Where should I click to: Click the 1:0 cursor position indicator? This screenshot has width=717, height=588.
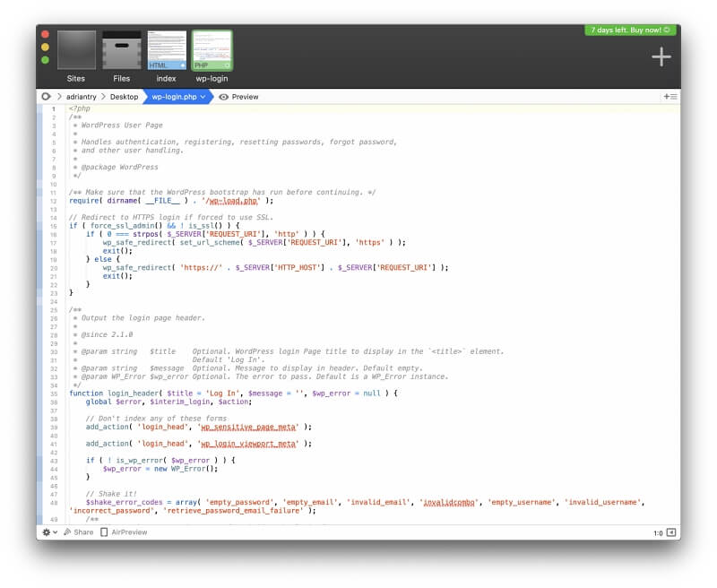click(660, 532)
